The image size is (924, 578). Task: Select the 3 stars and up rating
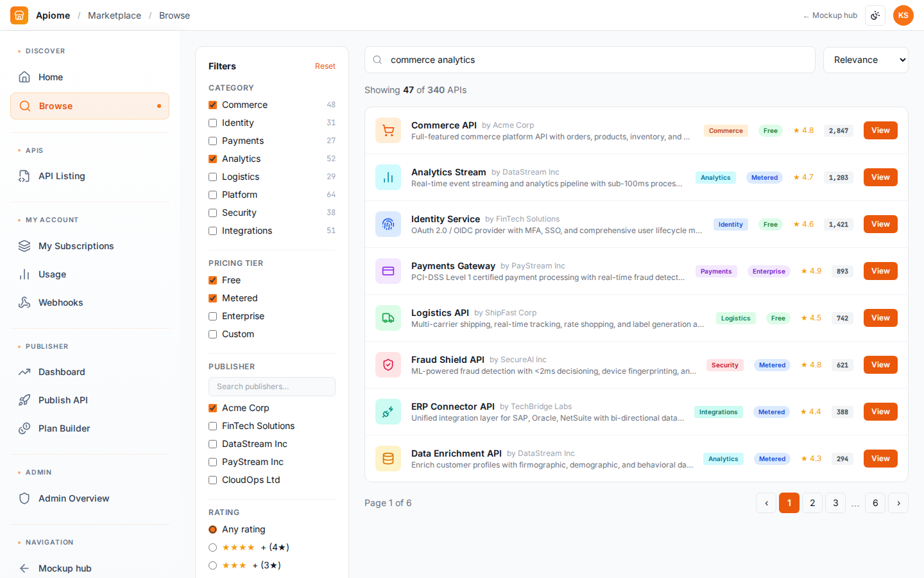coord(213,565)
